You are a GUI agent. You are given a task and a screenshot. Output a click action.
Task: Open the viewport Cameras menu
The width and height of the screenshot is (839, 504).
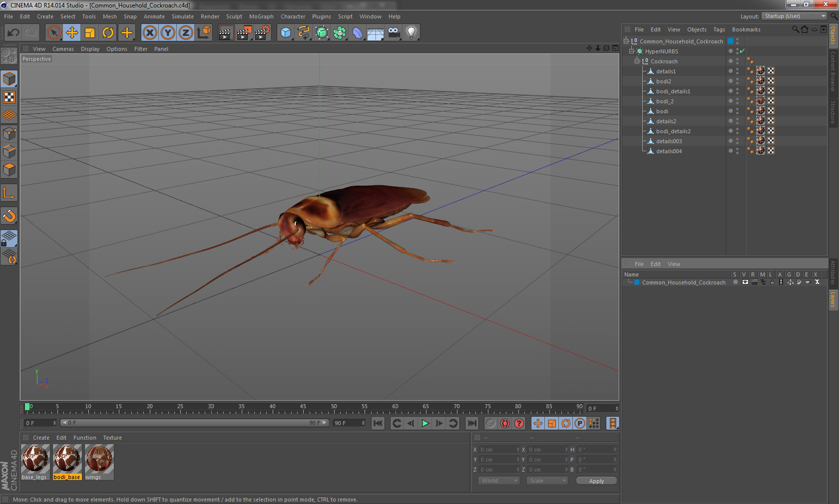(63, 49)
